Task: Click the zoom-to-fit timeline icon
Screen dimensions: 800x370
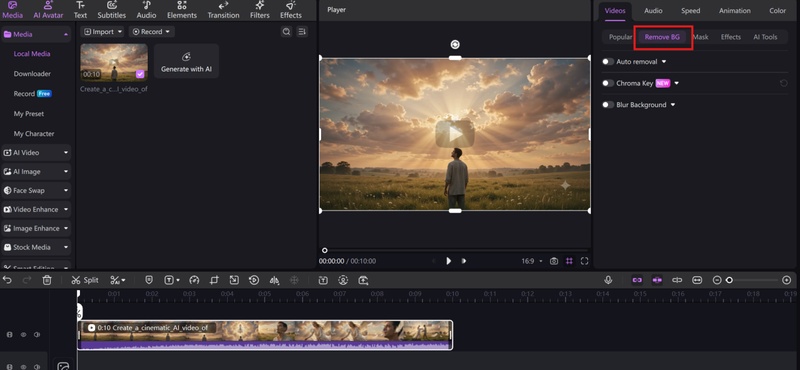Action: click(697, 280)
